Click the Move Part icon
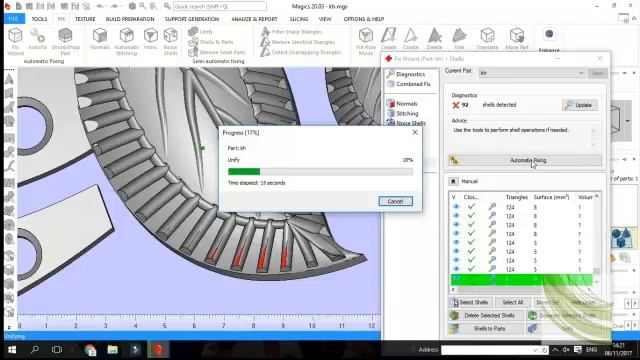 [517, 39]
